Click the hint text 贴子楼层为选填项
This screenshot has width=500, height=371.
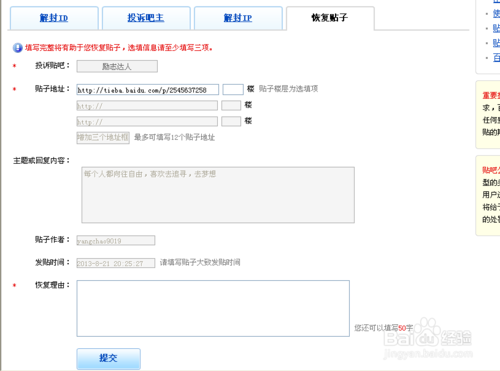pos(288,89)
